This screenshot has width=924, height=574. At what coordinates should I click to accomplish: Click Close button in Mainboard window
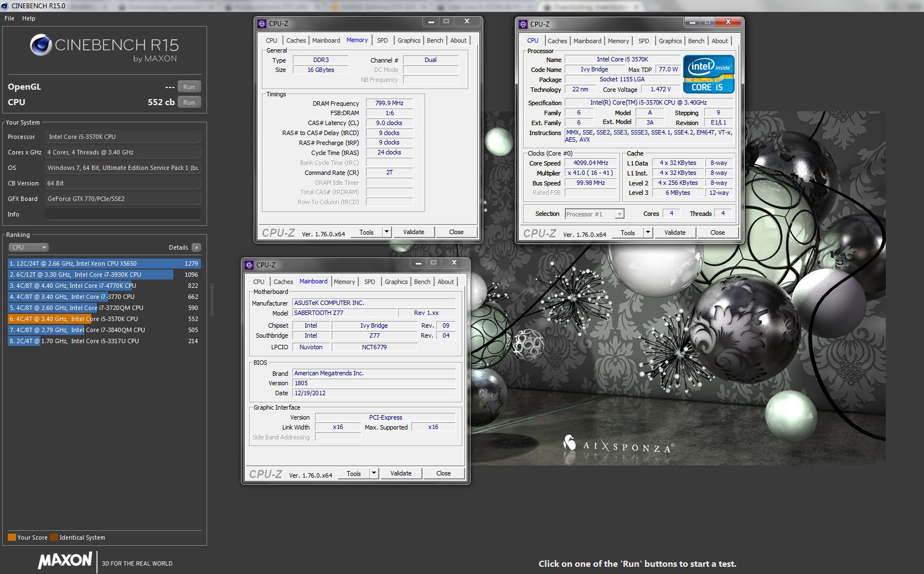(443, 473)
